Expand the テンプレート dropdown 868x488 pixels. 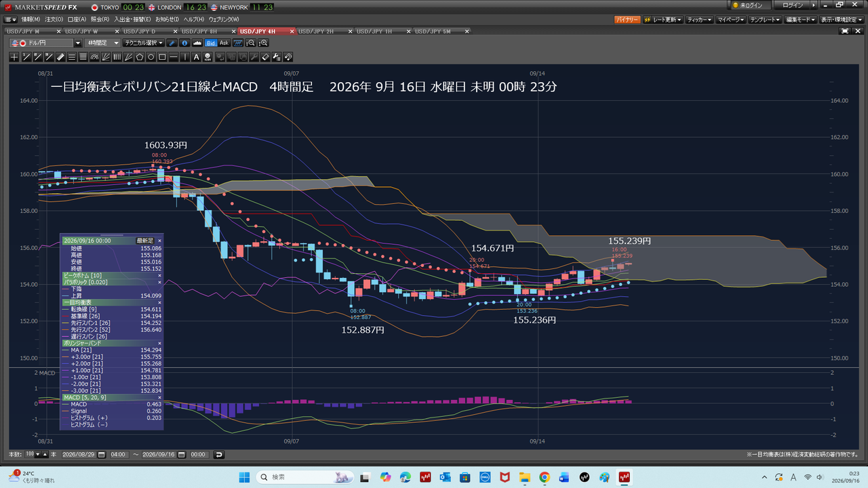click(764, 20)
